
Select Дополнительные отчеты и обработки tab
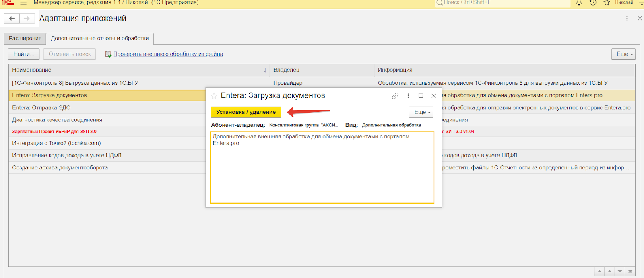pyautogui.click(x=100, y=39)
